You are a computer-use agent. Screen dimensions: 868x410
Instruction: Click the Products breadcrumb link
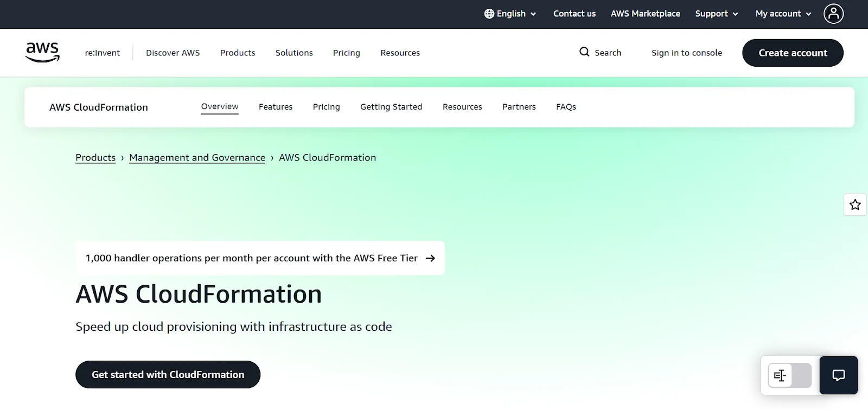(x=95, y=158)
